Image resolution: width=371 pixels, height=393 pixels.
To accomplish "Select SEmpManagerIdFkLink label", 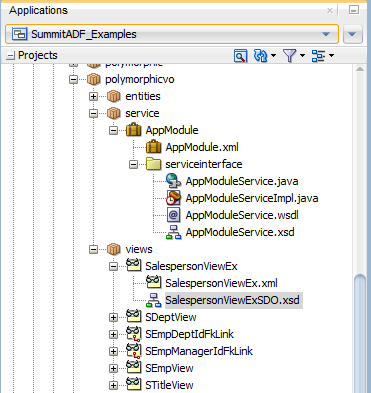I will click(199, 351).
